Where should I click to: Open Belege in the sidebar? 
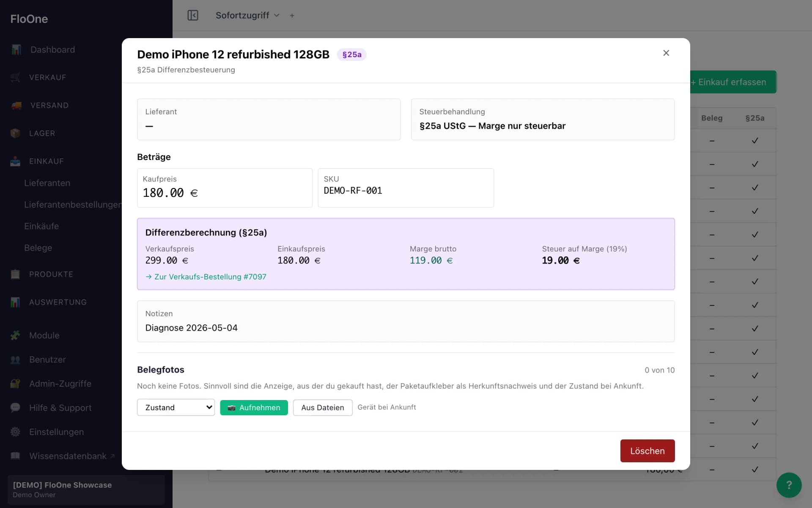coord(38,248)
